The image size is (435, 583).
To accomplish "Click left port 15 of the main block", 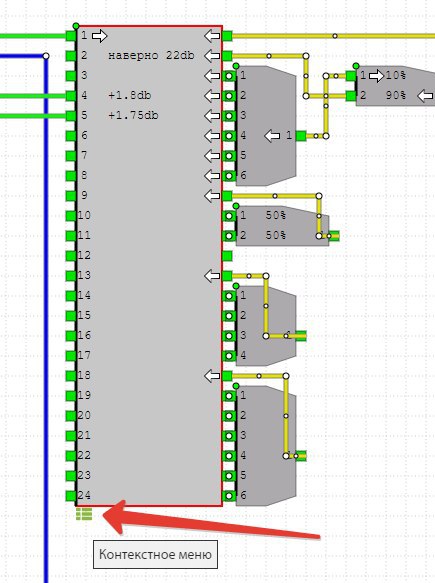I will click(71, 316).
